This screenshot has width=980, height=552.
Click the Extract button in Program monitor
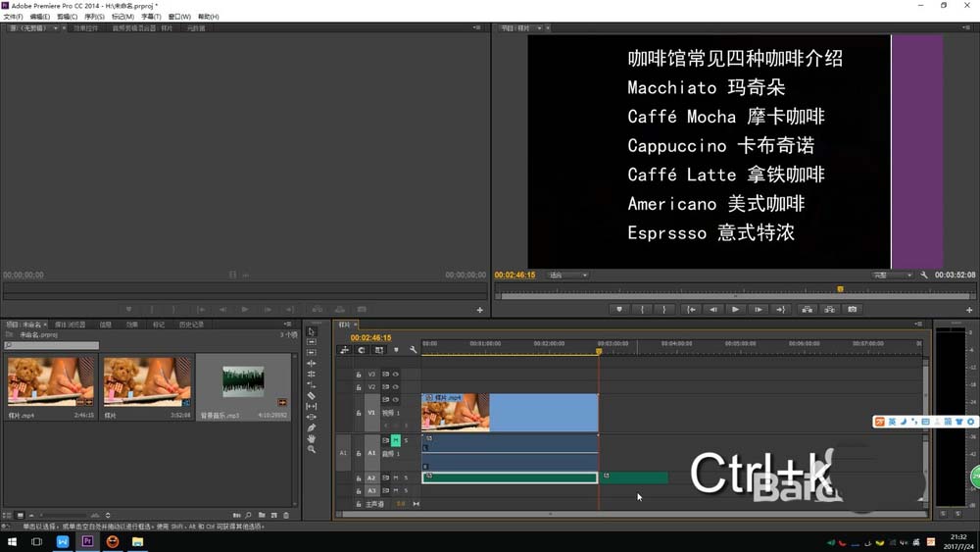click(x=829, y=310)
